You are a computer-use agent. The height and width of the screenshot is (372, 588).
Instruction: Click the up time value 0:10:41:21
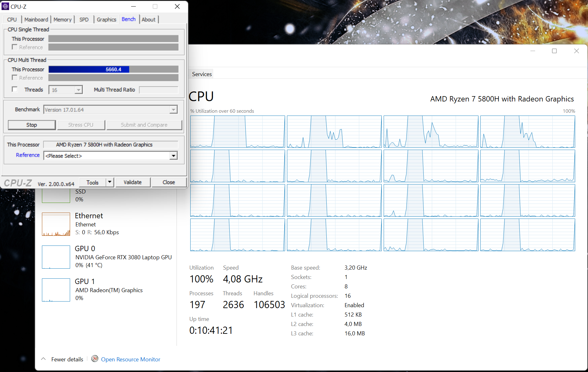[211, 330]
